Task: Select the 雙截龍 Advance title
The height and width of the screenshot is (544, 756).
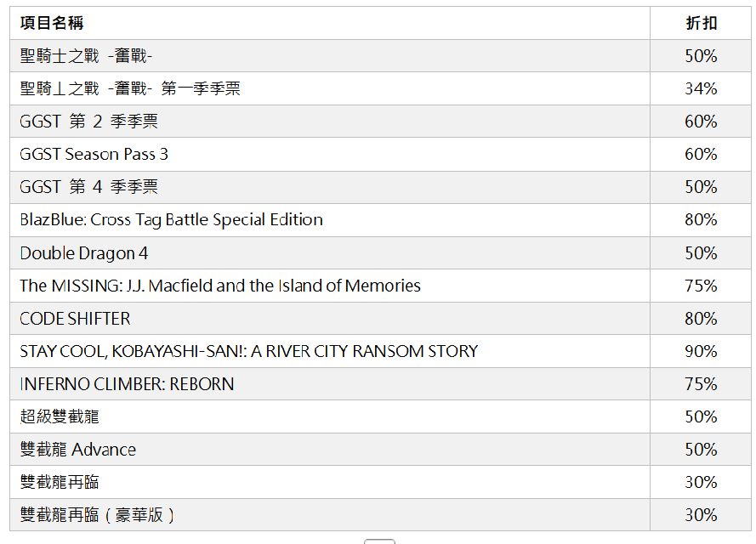Action: [77, 450]
